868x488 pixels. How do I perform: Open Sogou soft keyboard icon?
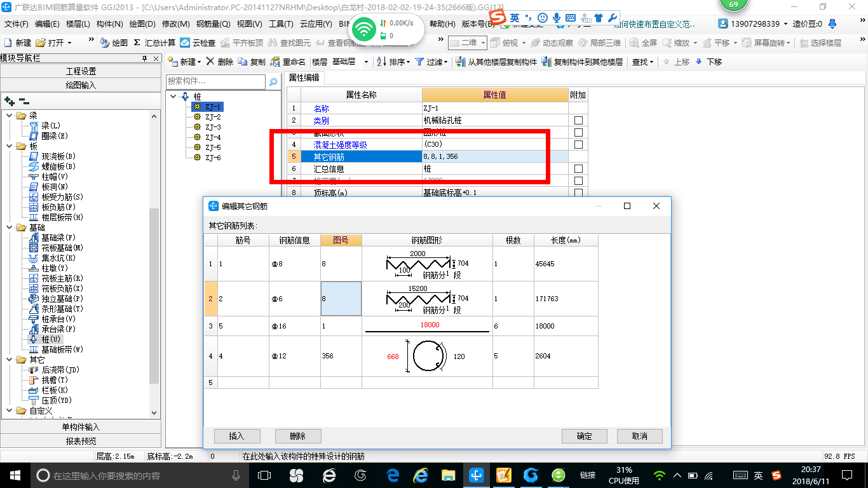571,18
